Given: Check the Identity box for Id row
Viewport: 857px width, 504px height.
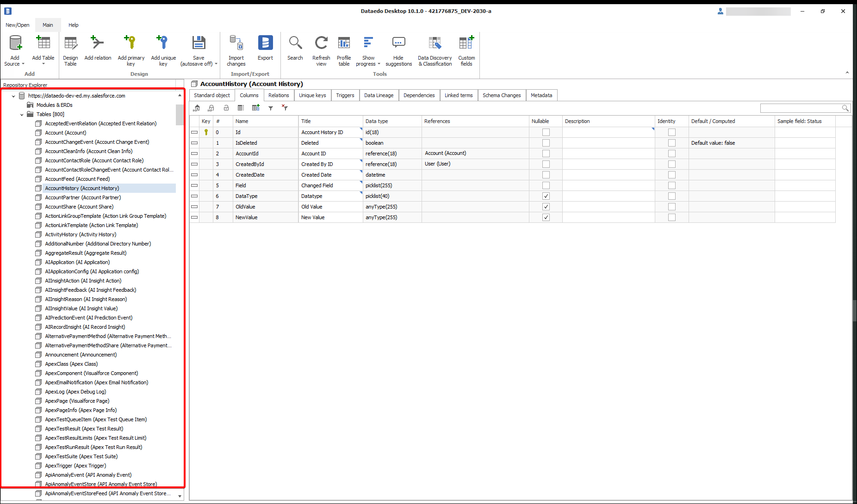Looking at the screenshot, I should [672, 132].
